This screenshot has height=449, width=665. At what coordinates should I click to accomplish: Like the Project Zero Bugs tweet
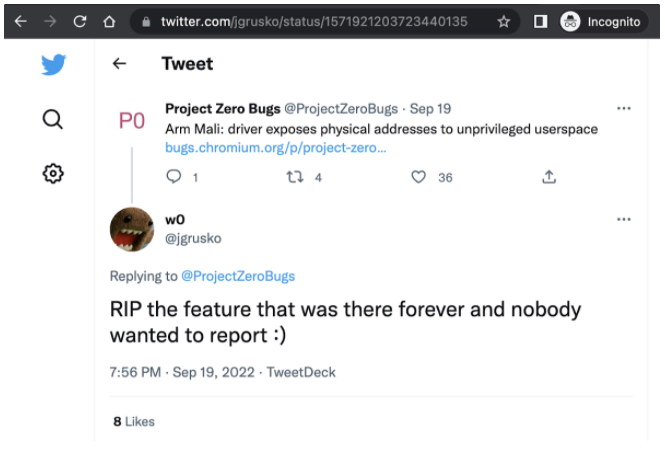click(419, 177)
